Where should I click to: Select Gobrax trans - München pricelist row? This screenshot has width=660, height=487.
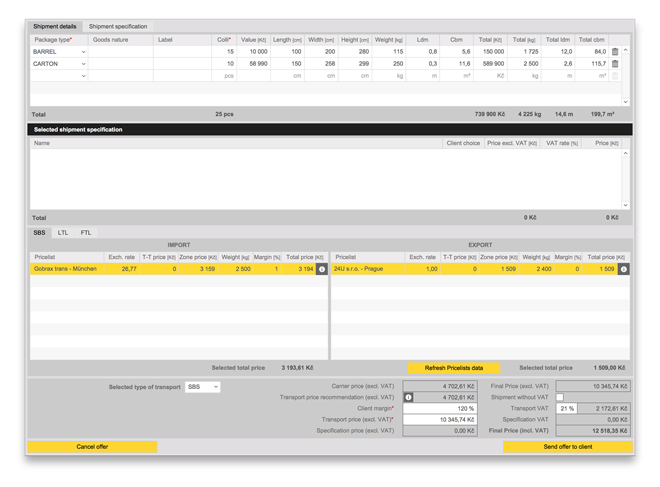pos(66,269)
